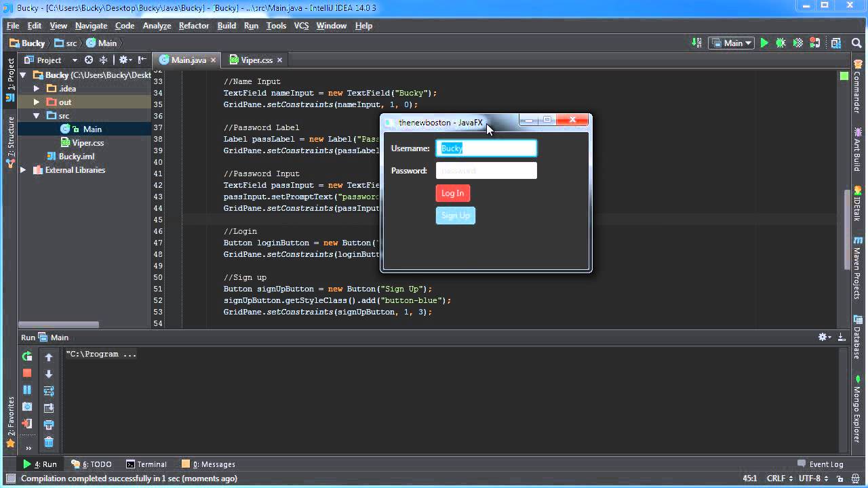Run Main with Coverage icon

(798, 43)
